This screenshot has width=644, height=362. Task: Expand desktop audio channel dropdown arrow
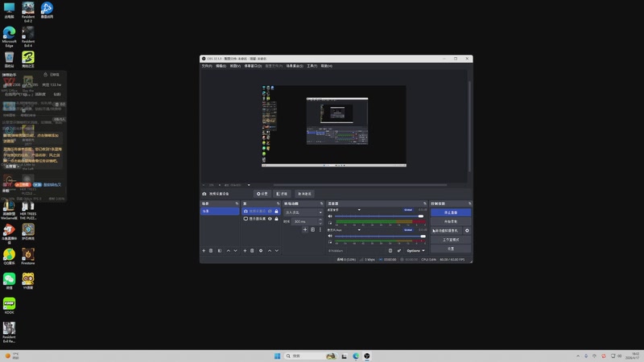[359, 210]
